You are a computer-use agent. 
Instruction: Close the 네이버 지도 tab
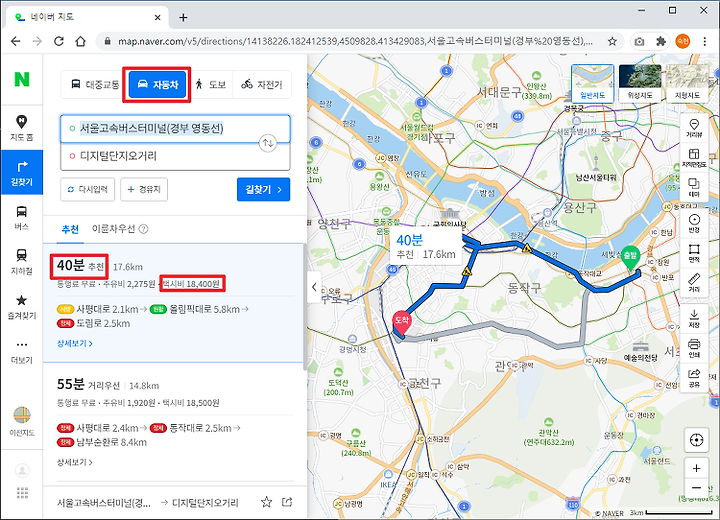coord(158,17)
